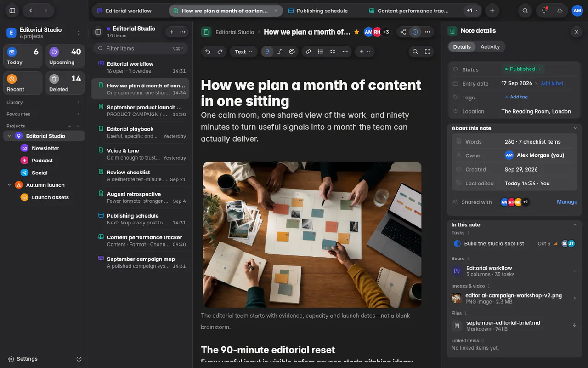Open the insert plus dropdown
The image size is (588, 368).
click(x=364, y=52)
